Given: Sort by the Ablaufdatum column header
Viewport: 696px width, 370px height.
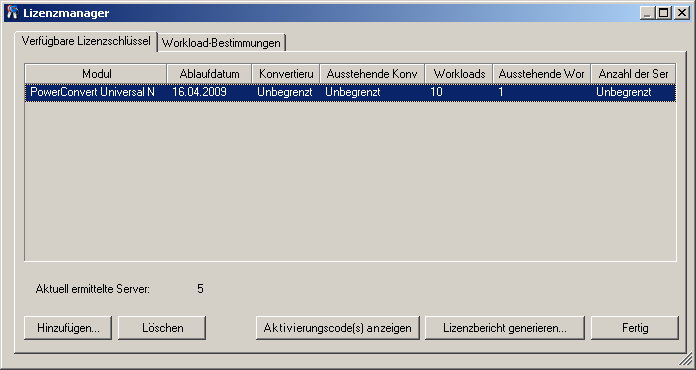Looking at the screenshot, I should click(210, 74).
